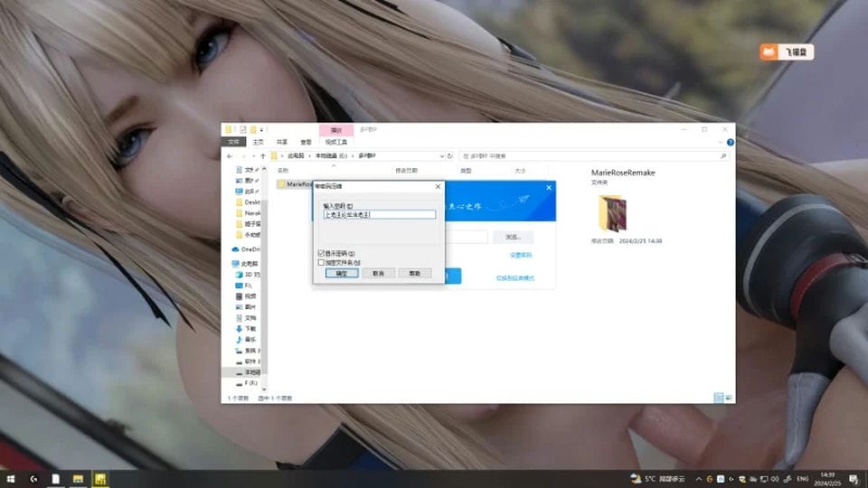Sort by the 类型 (Type) column header
The width and height of the screenshot is (868, 488).
467,171
